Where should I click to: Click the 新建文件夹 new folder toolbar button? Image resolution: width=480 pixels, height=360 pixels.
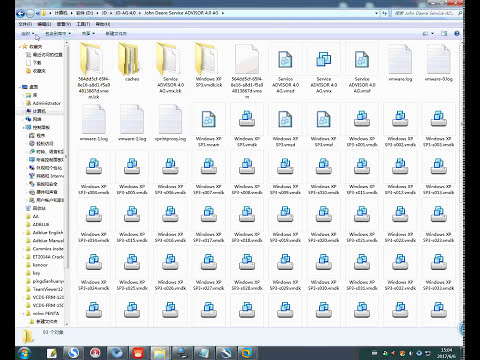(116, 34)
